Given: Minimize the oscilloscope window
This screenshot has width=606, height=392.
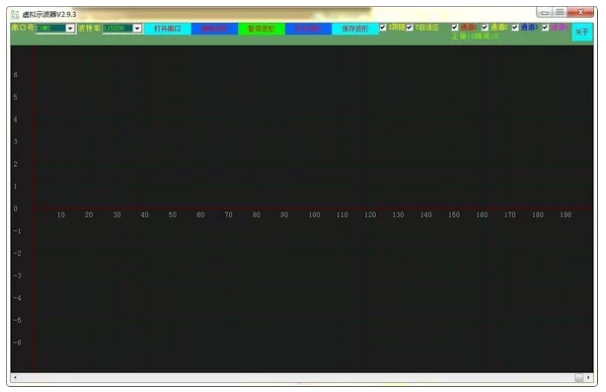Looking at the screenshot, I should 545,12.
